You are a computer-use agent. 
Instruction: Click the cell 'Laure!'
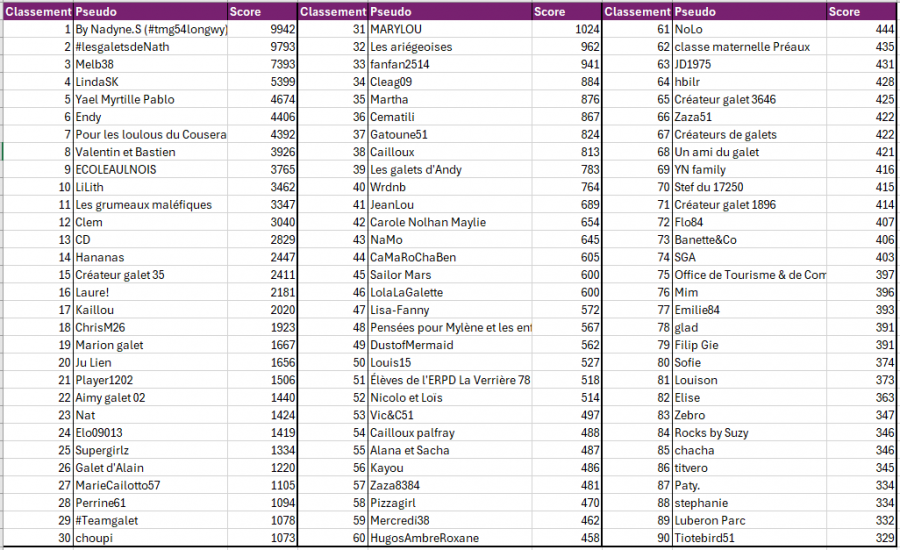[x=150, y=292]
